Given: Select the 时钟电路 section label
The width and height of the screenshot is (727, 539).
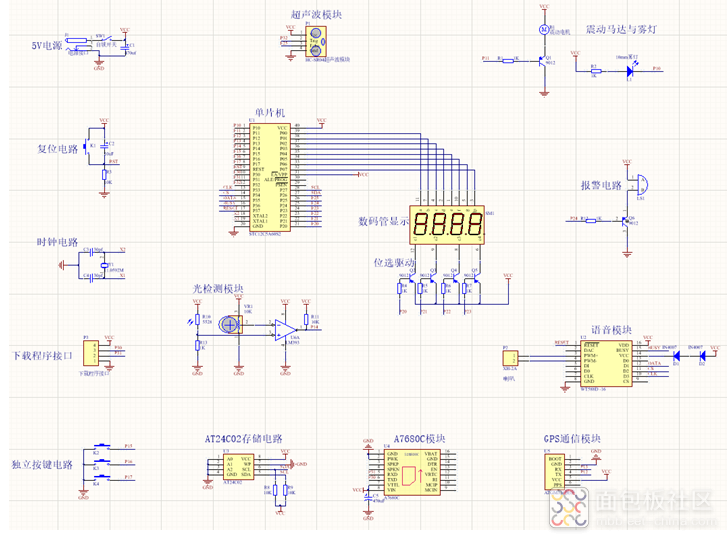Looking at the screenshot, I should (x=56, y=242).
